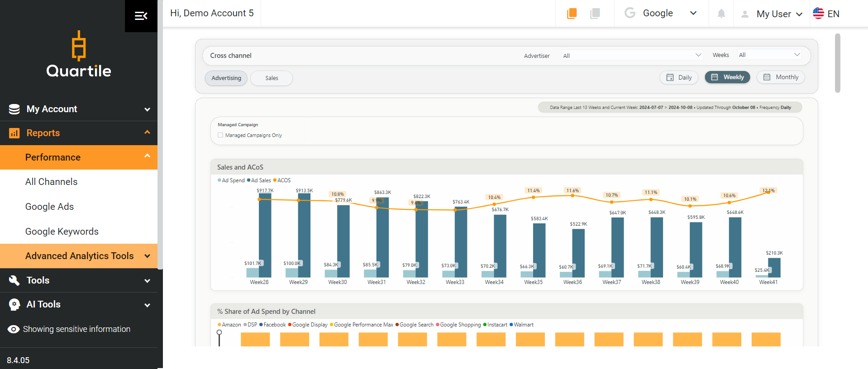The width and height of the screenshot is (868, 369).
Task: Click the share chart vertical slider handle
Action: pos(219,332)
